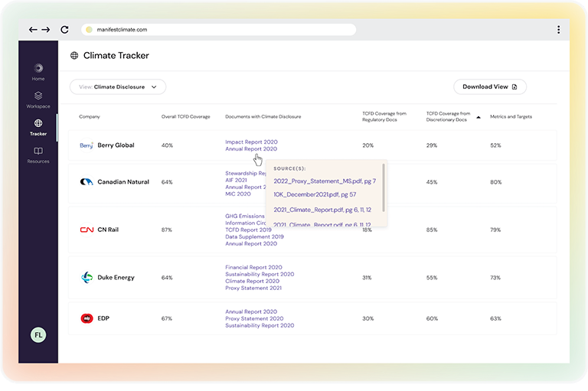Image resolution: width=588 pixels, height=391 pixels.
Task: Click Documents with Climate Disclosure column header
Action: 263,116
